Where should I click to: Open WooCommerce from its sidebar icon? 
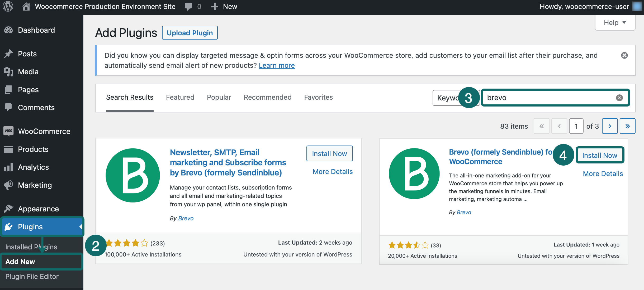(8, 131)
